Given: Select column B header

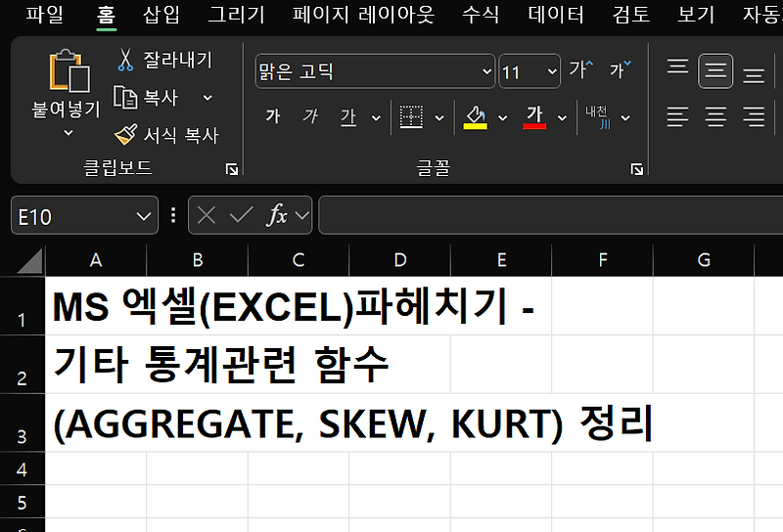Looking at the screenshot, I should point(198,260).
